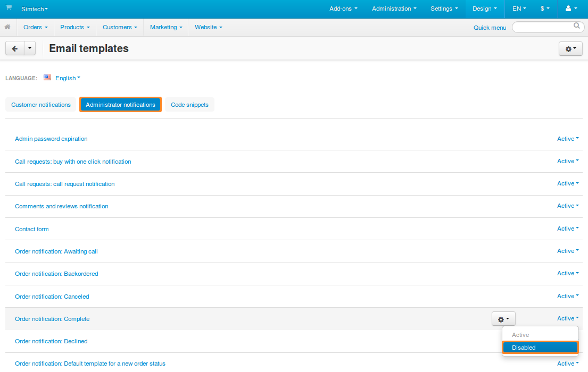Switch to Customer notifications tab
The height and width of the screenshot is (372, 588).
41,105
